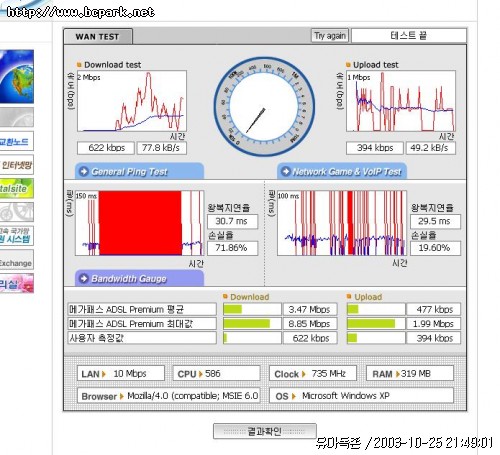Click the 29.5 ms round-trip delay value

(435, 221)
